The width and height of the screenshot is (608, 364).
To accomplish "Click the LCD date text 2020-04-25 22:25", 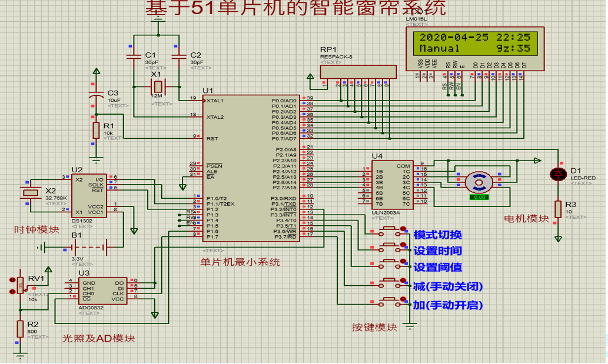I will (475, 37).
